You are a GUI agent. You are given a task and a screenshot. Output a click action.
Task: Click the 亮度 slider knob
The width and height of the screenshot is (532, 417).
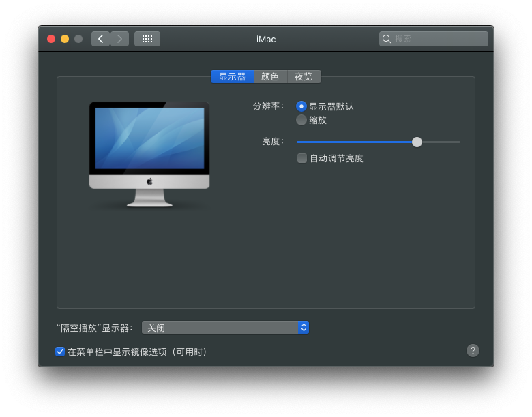click(417, 142)
